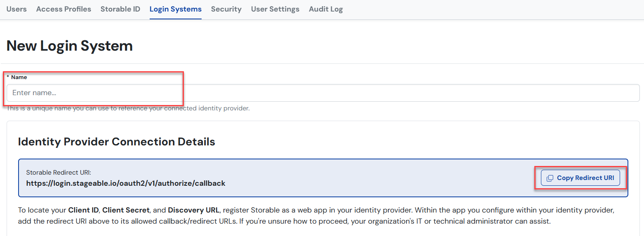The height and width of the screenshot is (236, 644).
Task: Open the Security tab
Action: pyautogui.click(x=226, y=9)
